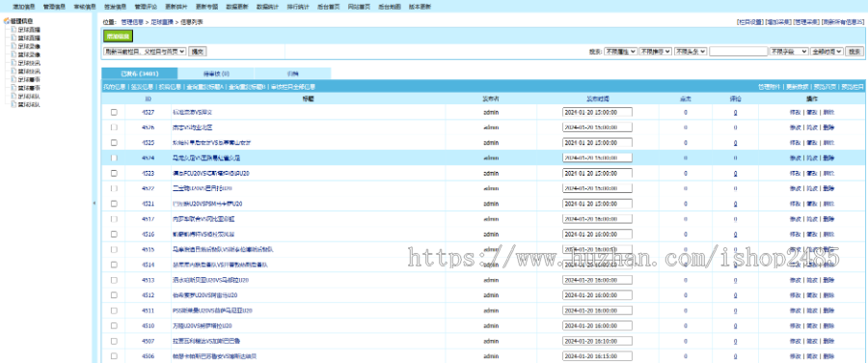This screenshot has width=868, height=363.
Task: Open 管理评论 in the top menu
Action: click(x=146, y=7)
